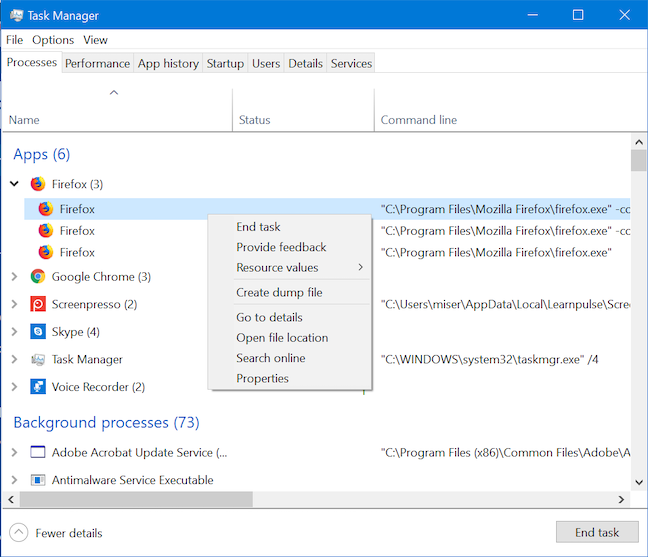This screenshot has height=557, width=648.
Task: Click the Screenpresso app icon
Action: pos(38,304)
